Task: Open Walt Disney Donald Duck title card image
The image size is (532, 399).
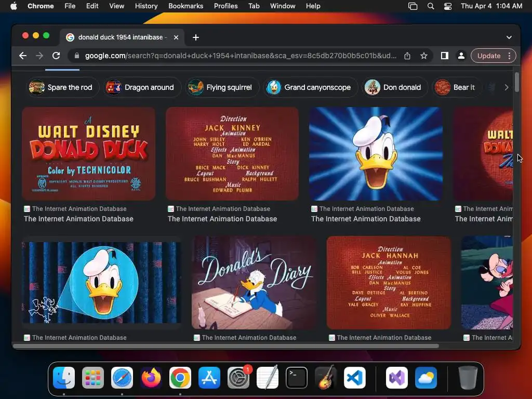Action: pos(88,154)
